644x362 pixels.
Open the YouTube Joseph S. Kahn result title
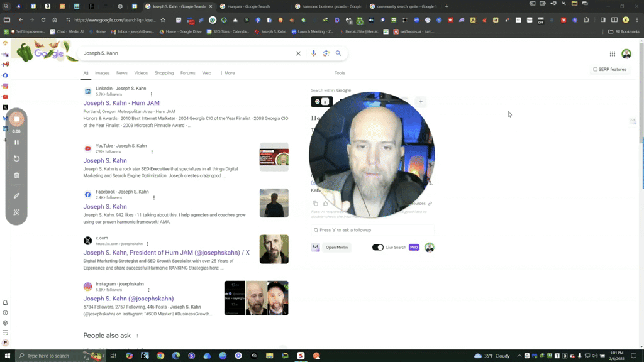(x=105, y=160)
